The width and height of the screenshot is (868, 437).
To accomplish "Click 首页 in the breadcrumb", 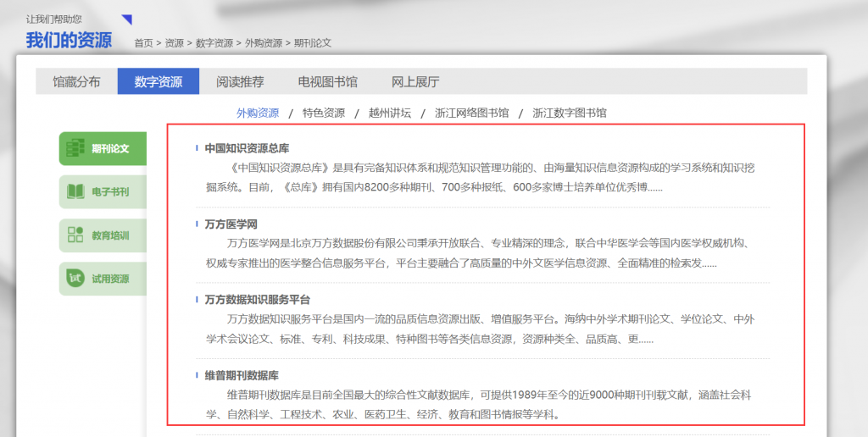I will coord(143,43).
